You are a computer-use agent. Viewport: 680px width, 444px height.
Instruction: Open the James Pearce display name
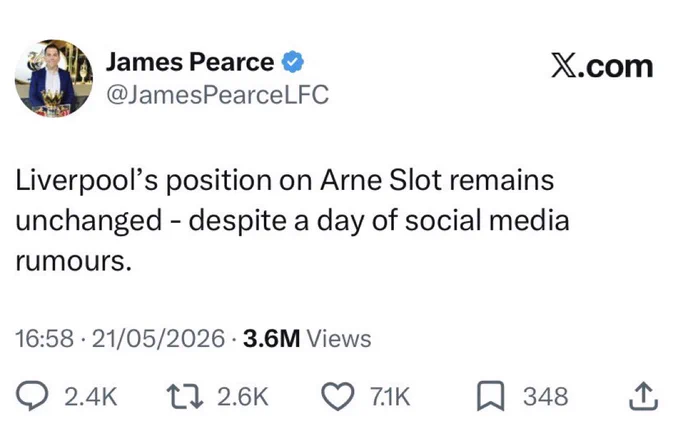190,62
